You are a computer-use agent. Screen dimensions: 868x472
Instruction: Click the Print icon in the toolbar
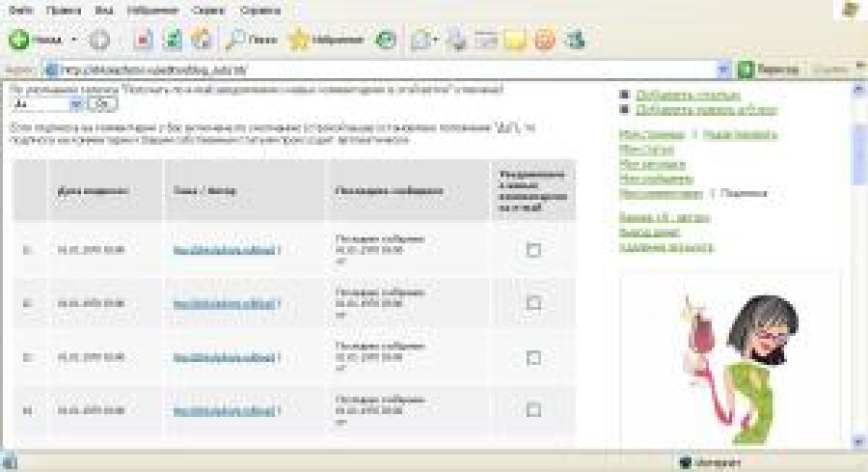456,41
